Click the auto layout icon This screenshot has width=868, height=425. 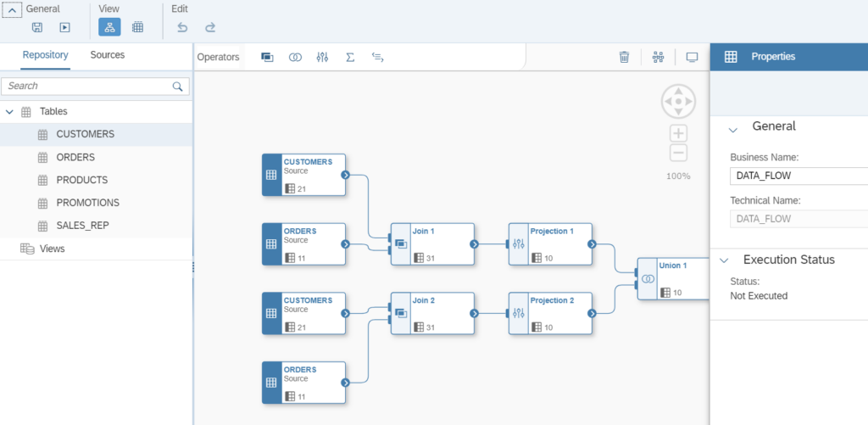coord(658,58)
